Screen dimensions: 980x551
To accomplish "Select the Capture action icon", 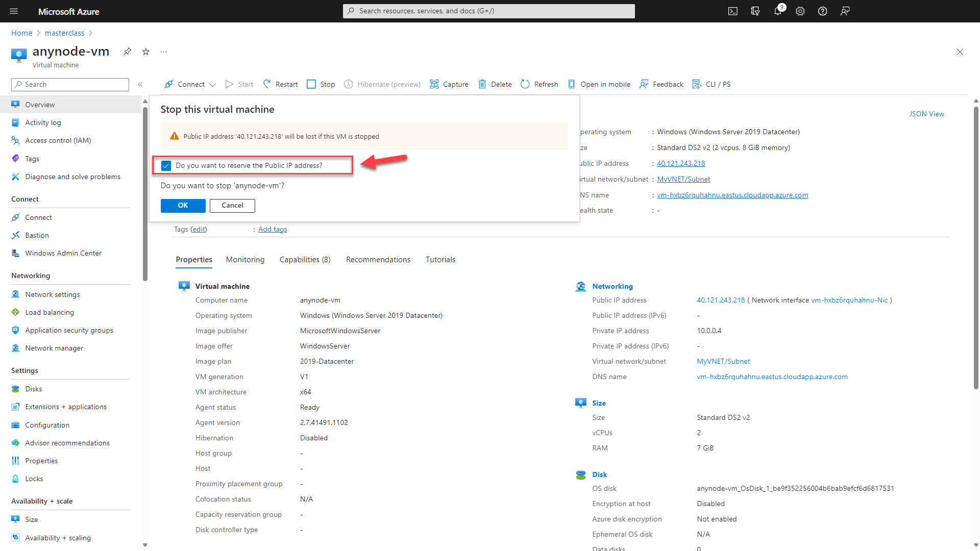I will (x=434, y=84).
